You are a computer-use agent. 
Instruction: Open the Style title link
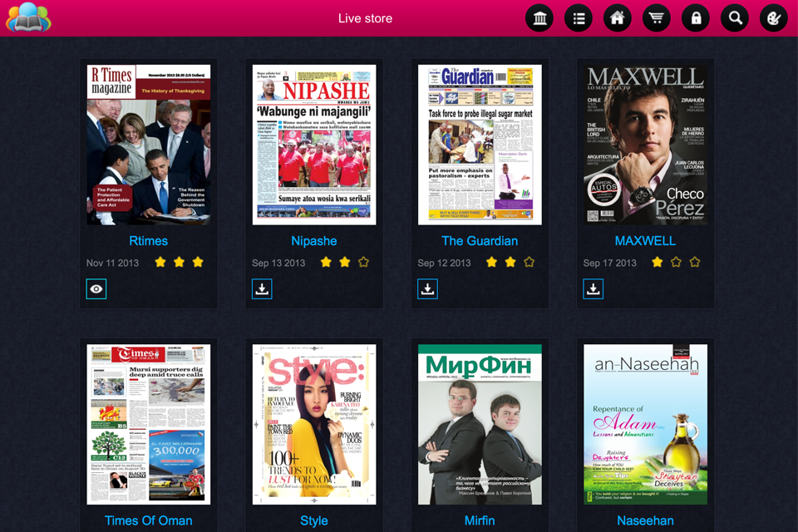point(314,521)
